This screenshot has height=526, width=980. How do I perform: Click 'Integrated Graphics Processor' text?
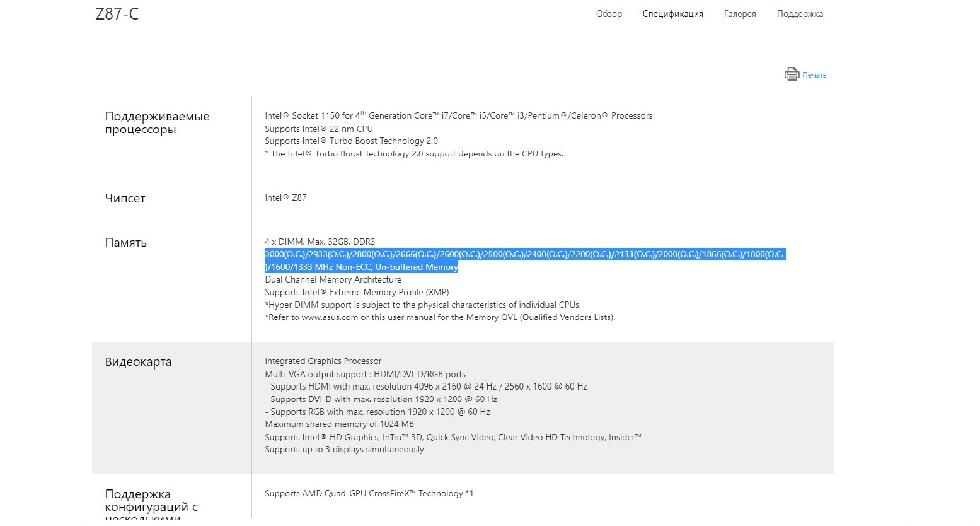pyautogui.click(x=323, y=361)
